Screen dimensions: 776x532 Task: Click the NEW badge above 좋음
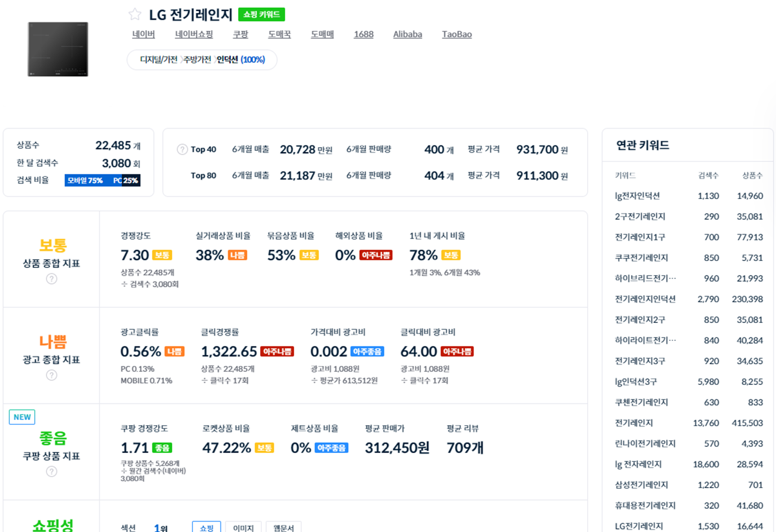tap(22, 417)
